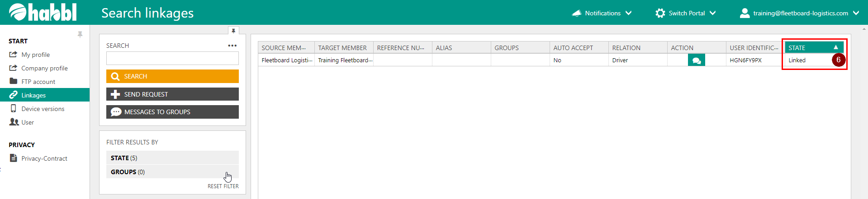Go to Device versions page

(x=43, y=109)
